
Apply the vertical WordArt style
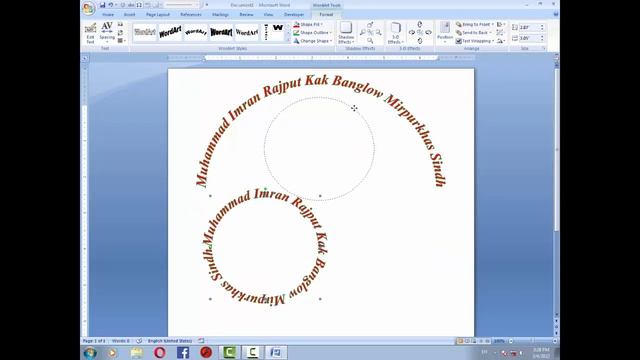(266, 32)
